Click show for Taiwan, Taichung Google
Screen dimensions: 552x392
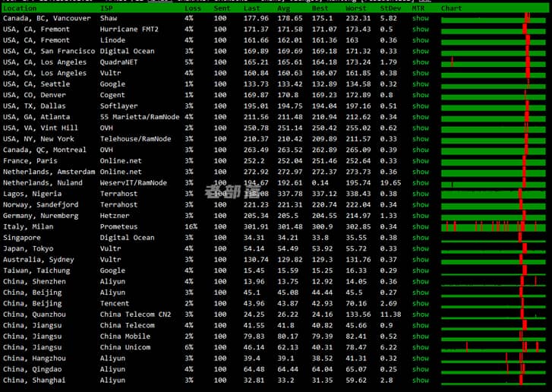(x=421, y=270)
